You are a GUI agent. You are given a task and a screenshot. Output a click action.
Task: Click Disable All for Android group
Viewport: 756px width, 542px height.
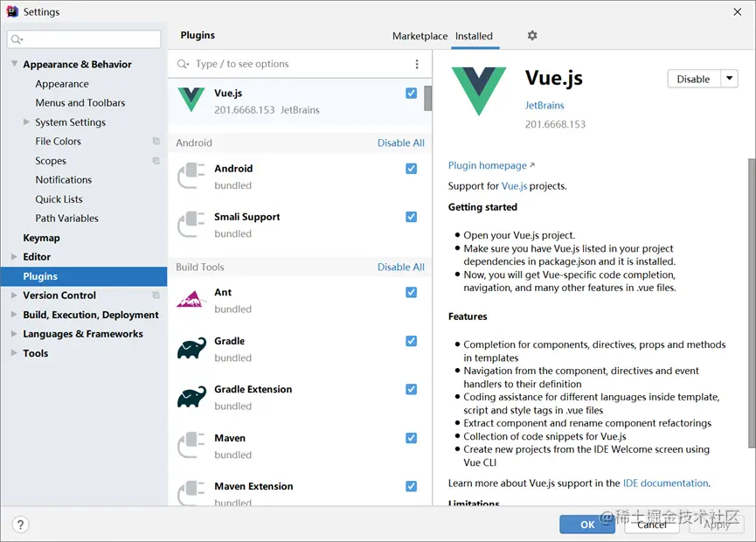point(400,142)
